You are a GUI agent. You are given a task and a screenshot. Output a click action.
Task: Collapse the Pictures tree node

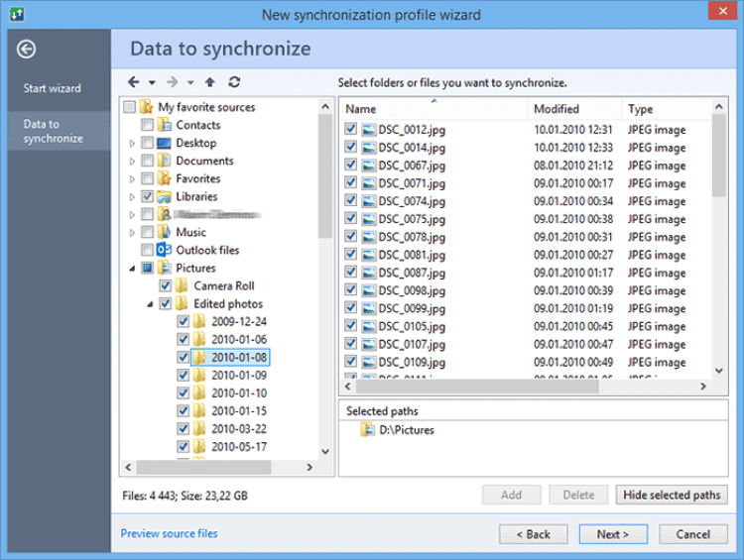click(x=132, y=269)
